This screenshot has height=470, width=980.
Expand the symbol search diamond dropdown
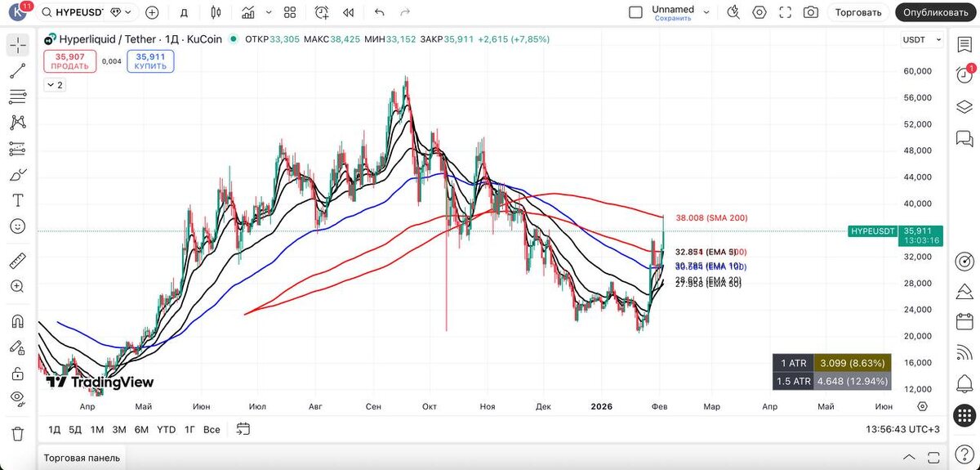(119, 12)
